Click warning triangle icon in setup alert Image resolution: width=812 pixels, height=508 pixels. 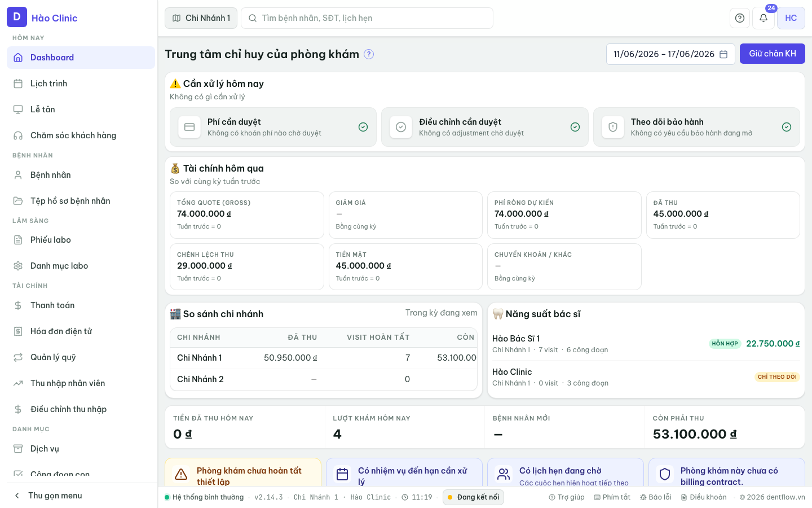pos(181,474)
